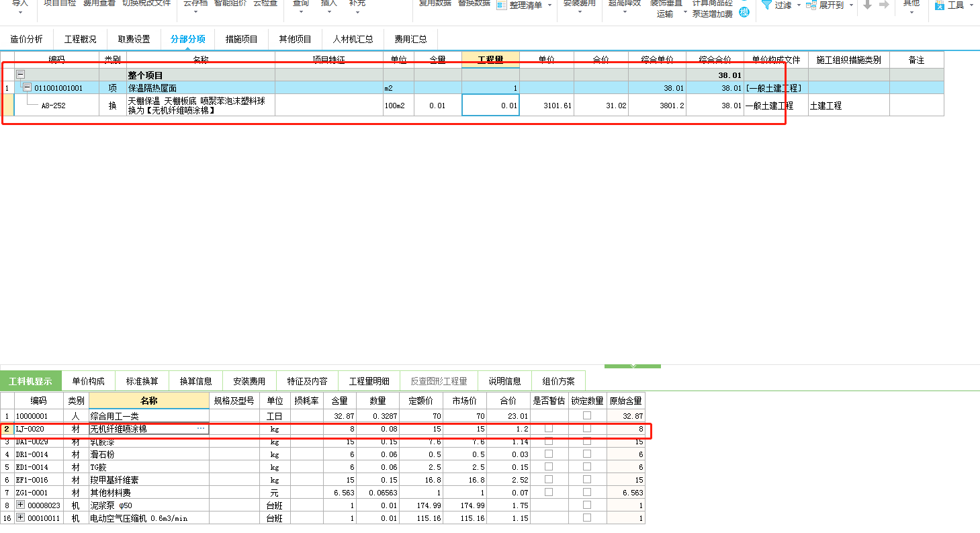The width and height of the screenshot is (980, 533).
Task: Select the 保温隔热屋面 row name
Action: (152, 88)
